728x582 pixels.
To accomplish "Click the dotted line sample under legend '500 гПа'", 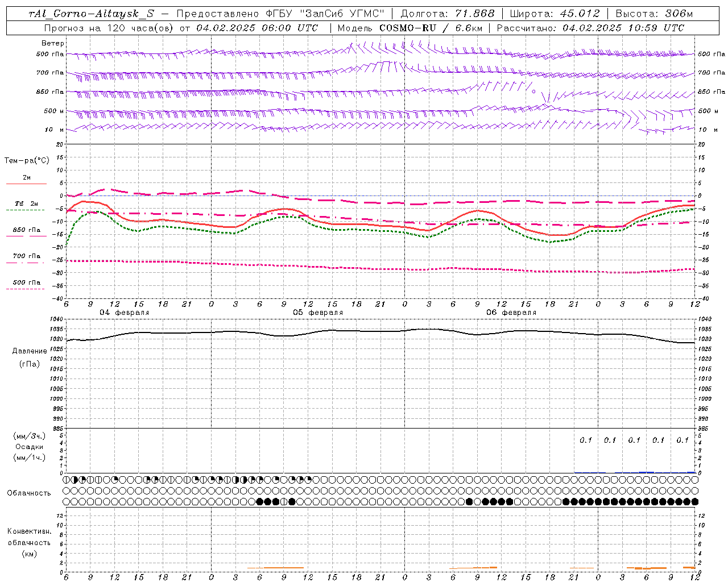I will (x=26, y=289).
